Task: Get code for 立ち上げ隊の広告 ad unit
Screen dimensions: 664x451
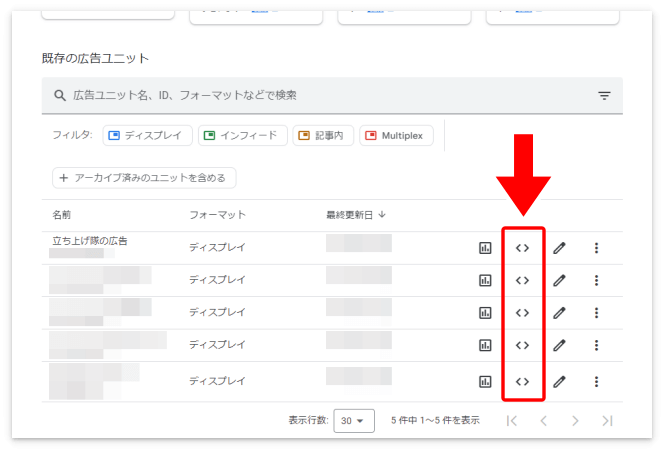Action: point(522,248)
